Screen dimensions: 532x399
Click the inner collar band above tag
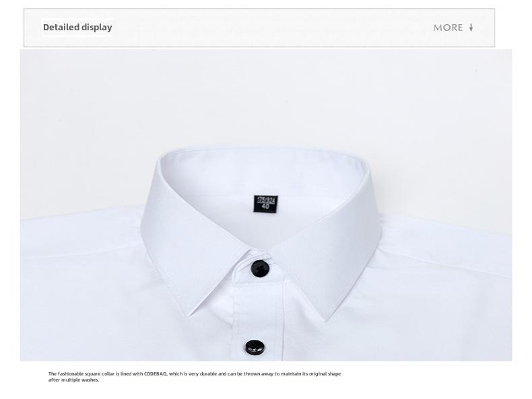(x=265, y=174)
